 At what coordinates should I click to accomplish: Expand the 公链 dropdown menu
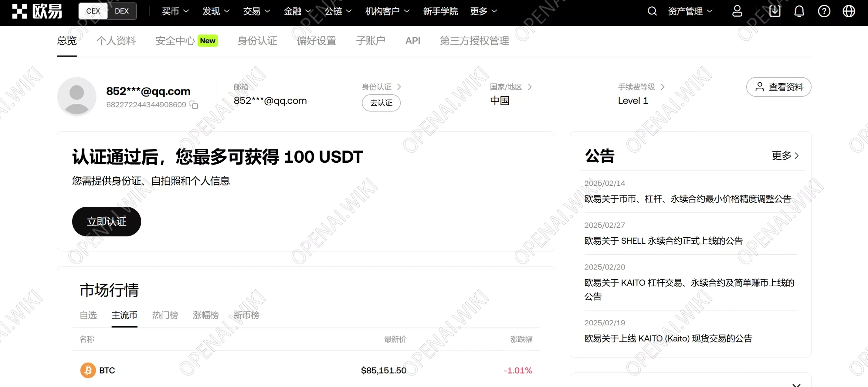[x=338, y=11]
